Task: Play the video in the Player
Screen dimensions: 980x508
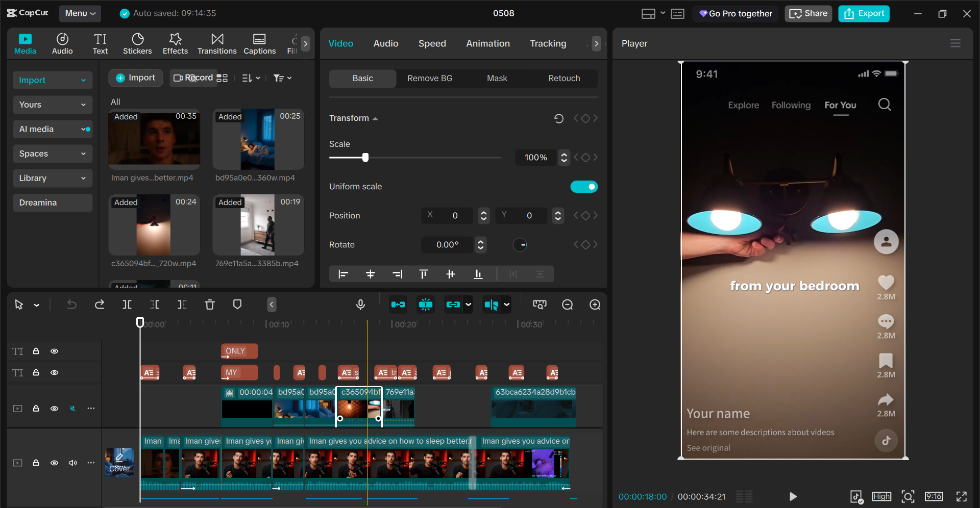Action: pyautogui.click(x=793, y=496)
